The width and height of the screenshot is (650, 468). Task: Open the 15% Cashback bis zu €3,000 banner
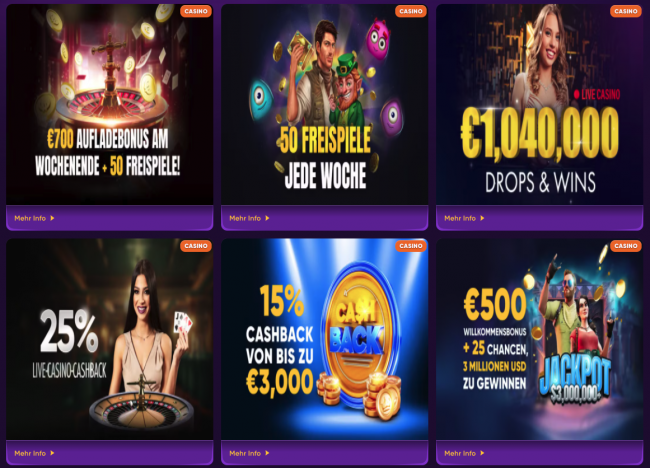[325, 339]
